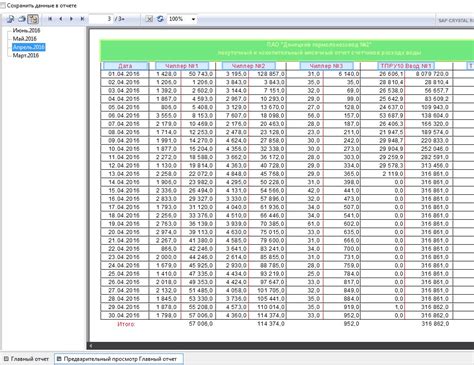This screenshot has height=365, width=474.
Task: Click the date cell 06.04.2016
Action: (x=124, y=116)
